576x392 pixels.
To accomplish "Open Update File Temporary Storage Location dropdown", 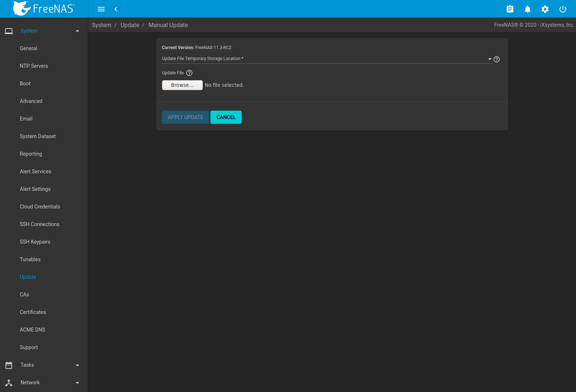I will click(326, 59).
